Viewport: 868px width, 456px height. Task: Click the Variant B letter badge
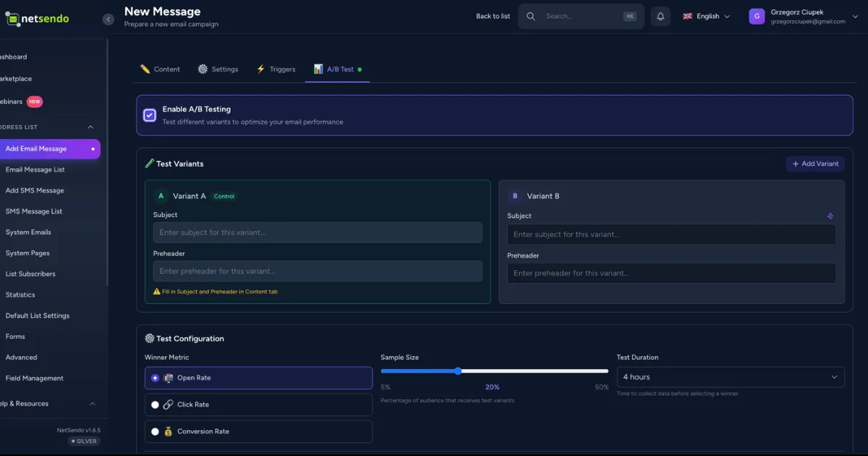click(x=515, y=196)
